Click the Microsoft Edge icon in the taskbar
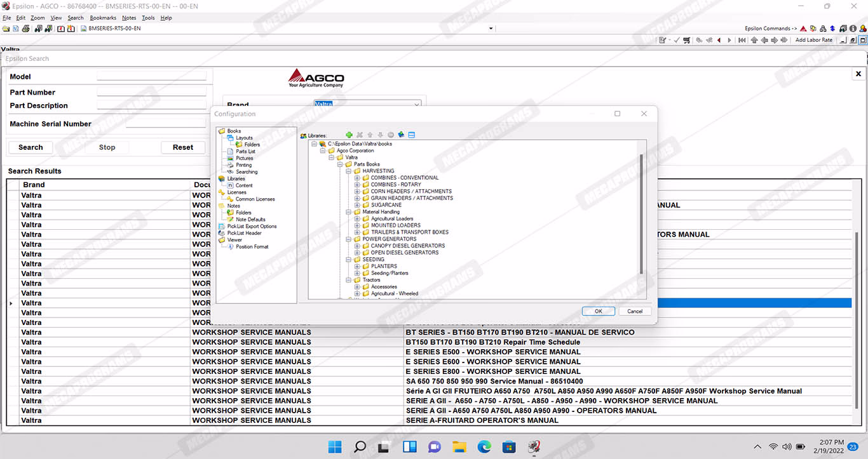This screenshot has height=459, width=868. 484,447
